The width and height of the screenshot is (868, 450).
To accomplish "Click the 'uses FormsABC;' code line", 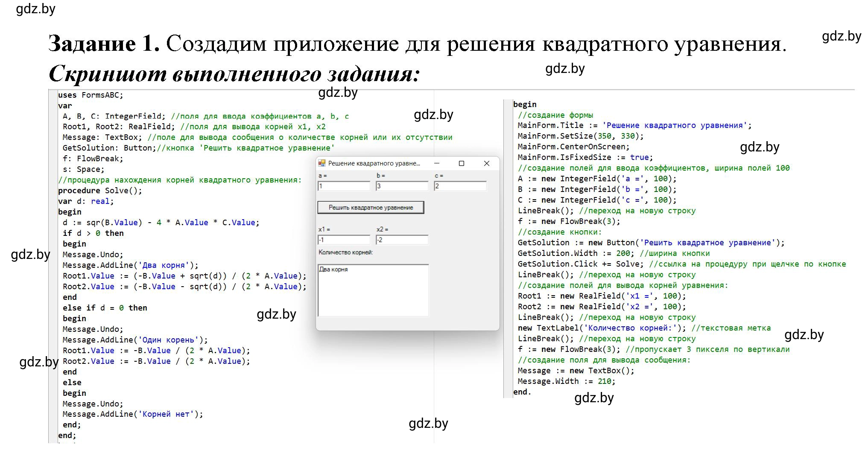I will [91, 95].
